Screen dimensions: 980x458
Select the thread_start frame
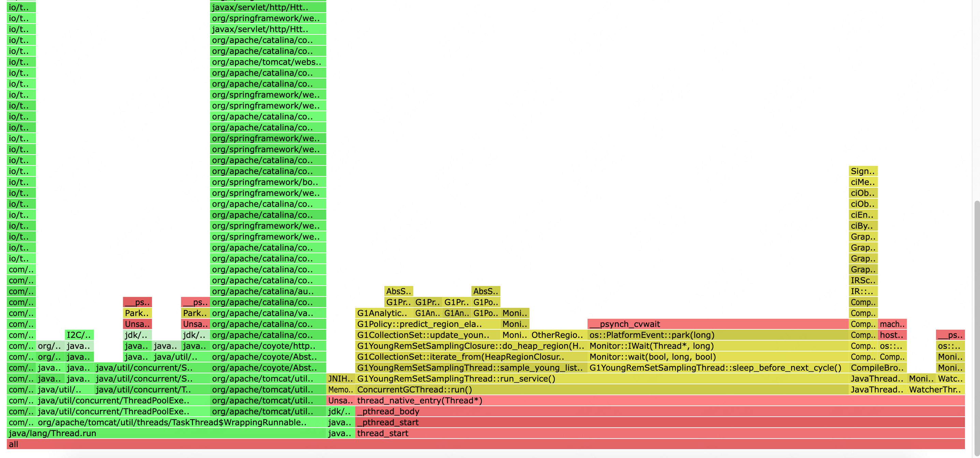pos(660,433)
